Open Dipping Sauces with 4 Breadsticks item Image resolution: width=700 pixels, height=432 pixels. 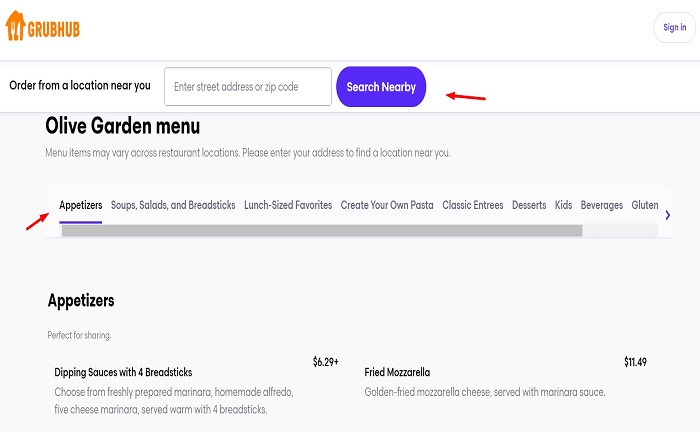(x=123, y=372)
